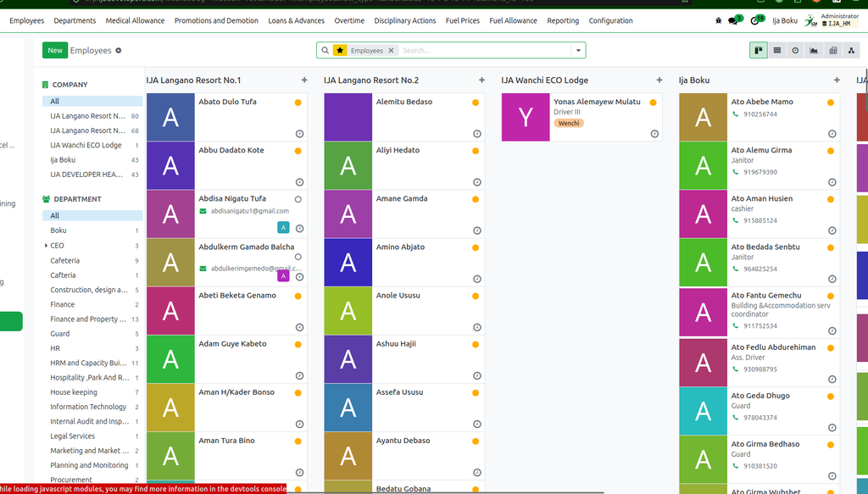This screenshot has height=494, width=868.
Task: Switch to the Graph view
Action: coord(814,50)
